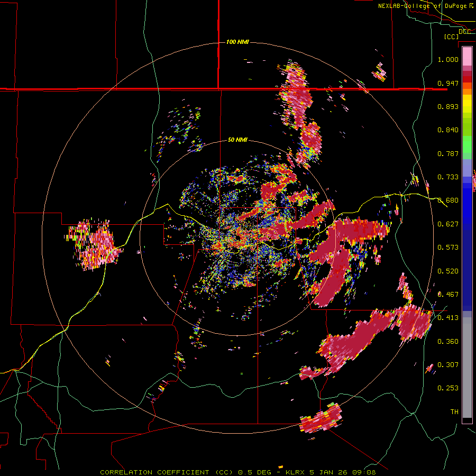Click the 0.840 scale value
This screenshot has width=476, height=476.
point(448,130)
